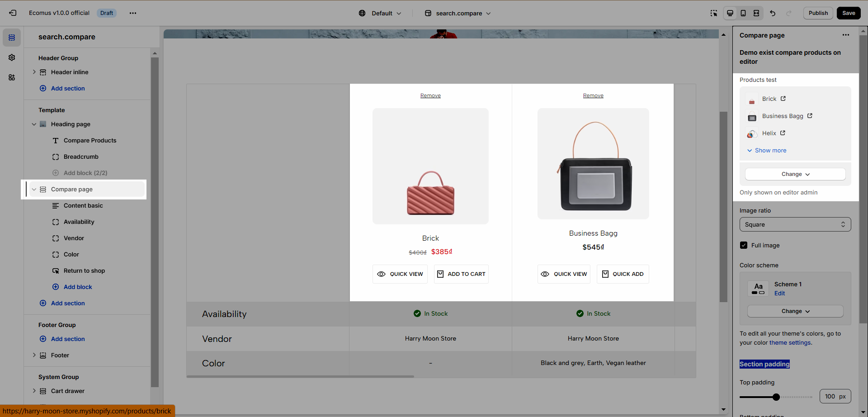Click the Save button
This screenshot has width=868, height=417.
coord(849,13)
